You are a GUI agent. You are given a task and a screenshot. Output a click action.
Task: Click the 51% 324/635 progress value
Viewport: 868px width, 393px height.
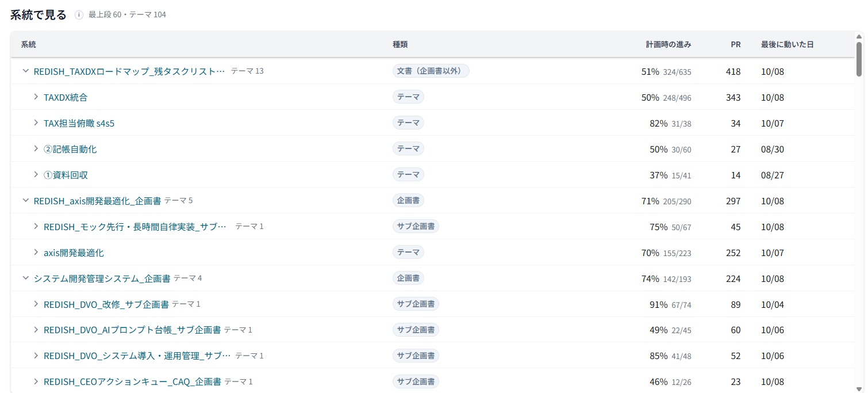(x=666, y=71)
